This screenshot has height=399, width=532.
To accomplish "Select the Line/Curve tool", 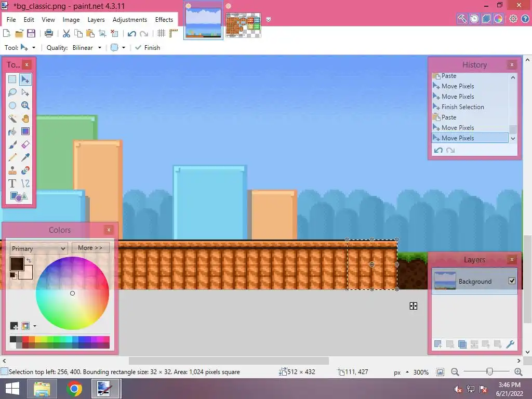I will pyautogui.click(x=25, y=183).
